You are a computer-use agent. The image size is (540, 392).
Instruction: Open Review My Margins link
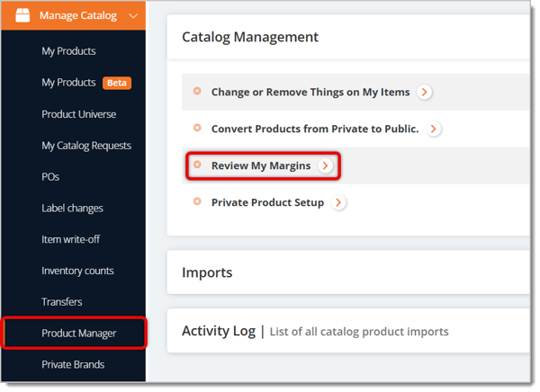(x=261, y=166)
